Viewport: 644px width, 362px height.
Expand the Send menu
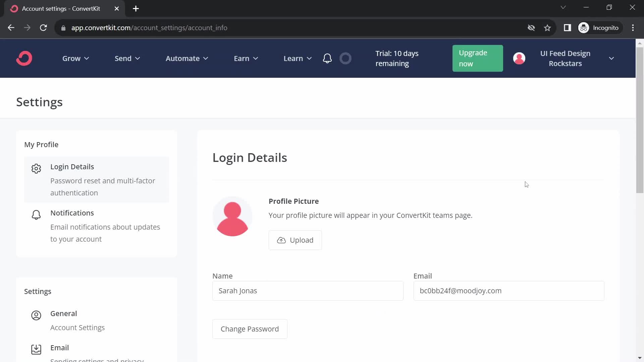click(x=127, y=58)
